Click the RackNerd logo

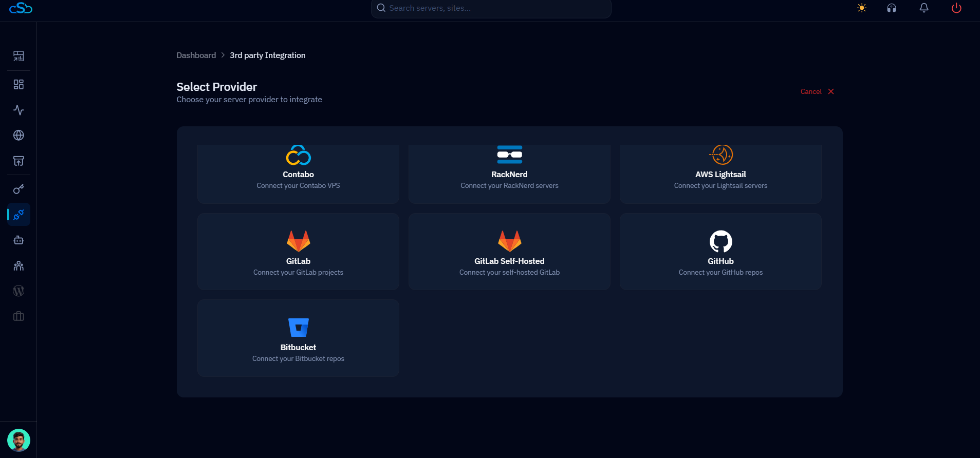[x=510, y=155]
